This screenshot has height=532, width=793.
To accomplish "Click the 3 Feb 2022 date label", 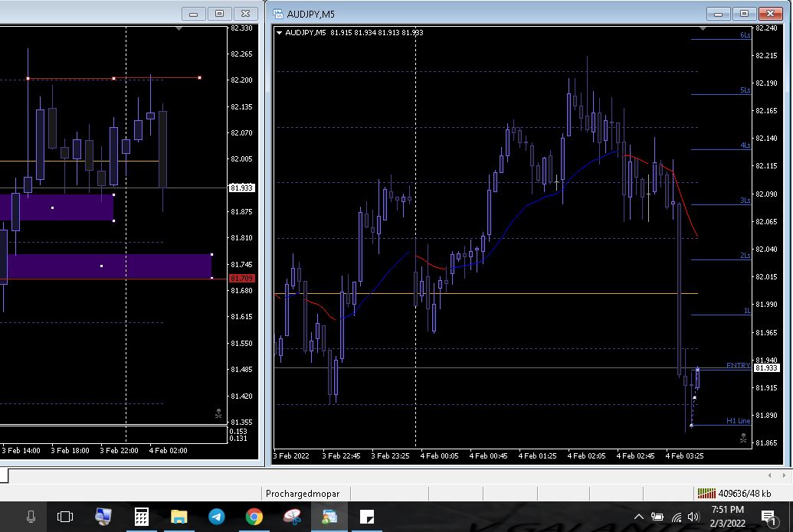I will (291, 455).
